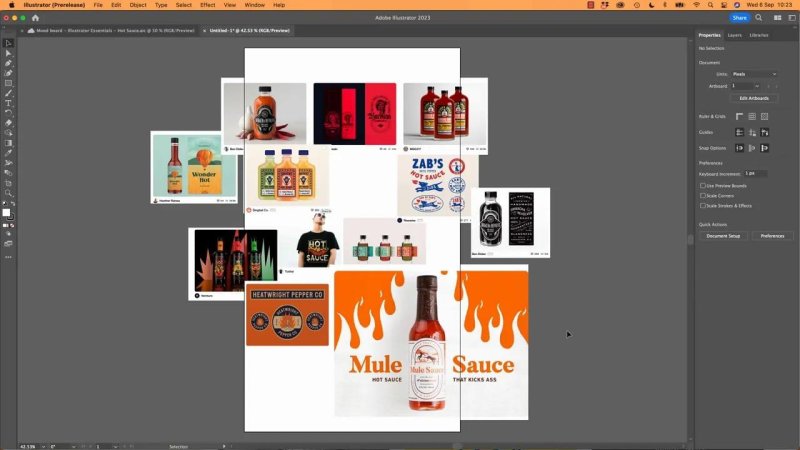Viewport: 800px width, 450px height.
Task: Click the Edit Artboards button
Action: [x=754, y=98]
